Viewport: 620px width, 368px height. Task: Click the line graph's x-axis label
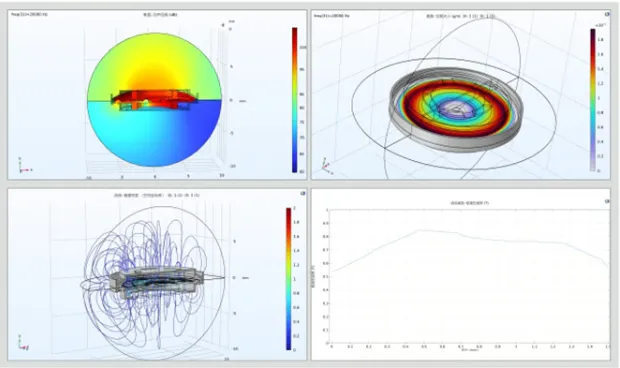[x=469, y=349]
